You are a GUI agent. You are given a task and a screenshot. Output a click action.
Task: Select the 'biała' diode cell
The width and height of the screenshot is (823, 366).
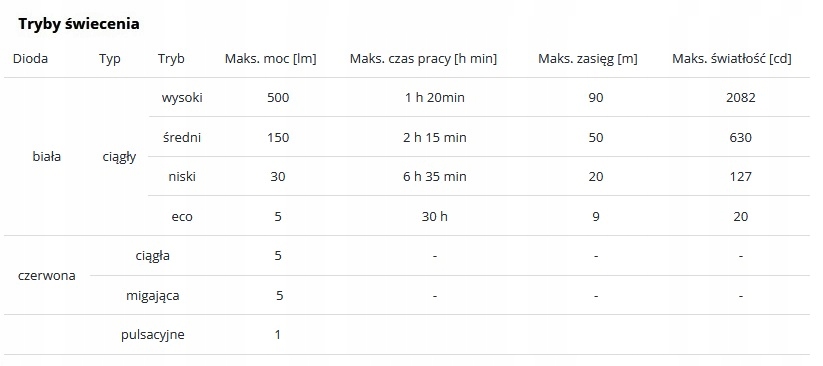tap(47, 156)
